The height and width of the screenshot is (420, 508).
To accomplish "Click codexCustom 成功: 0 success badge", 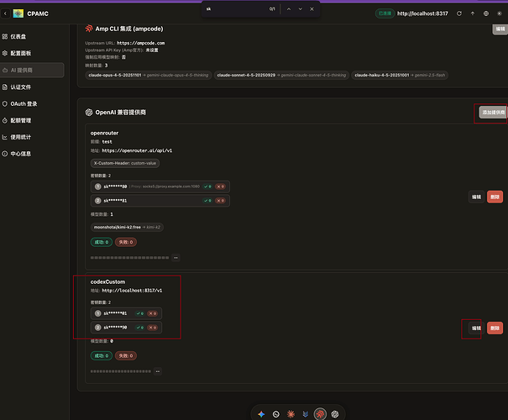I will [102, 356].
